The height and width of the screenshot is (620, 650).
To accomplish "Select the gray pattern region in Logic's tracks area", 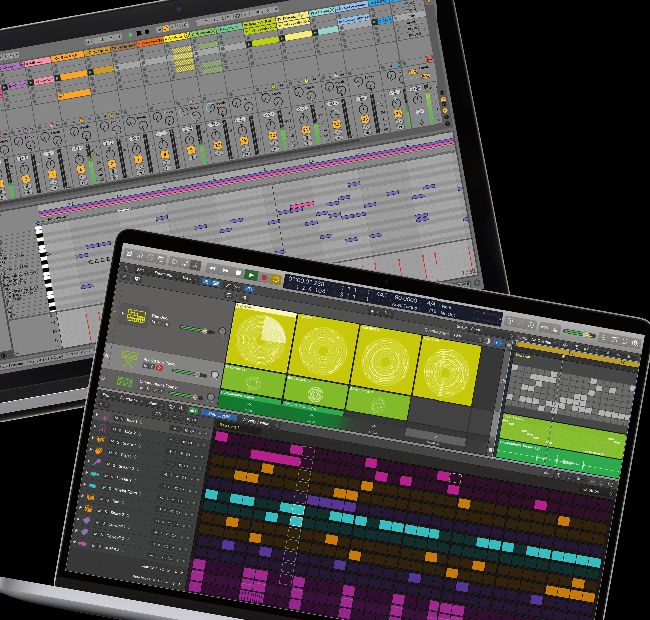I will coord(571,393).
